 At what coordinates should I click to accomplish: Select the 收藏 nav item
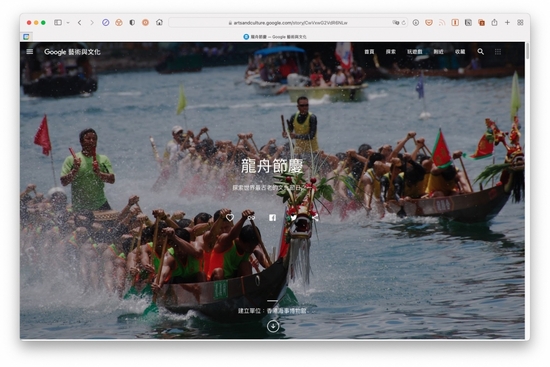[460, 52]
